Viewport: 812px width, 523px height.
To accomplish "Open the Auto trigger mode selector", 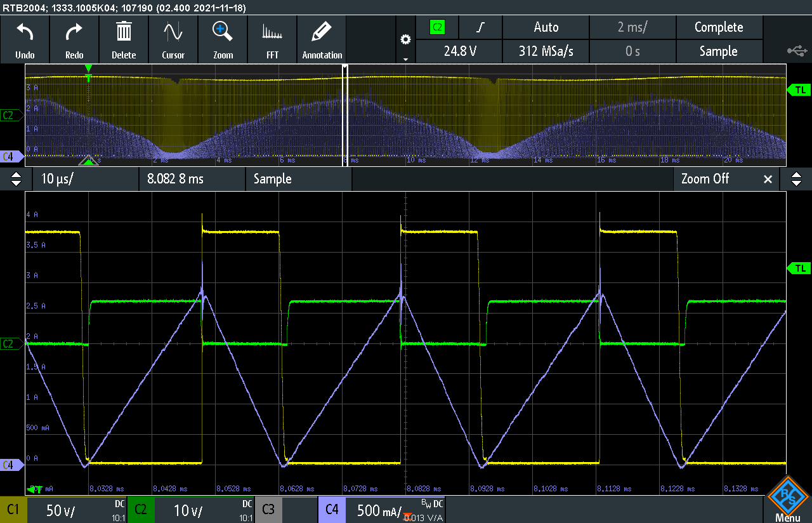I will pos(546,27).
